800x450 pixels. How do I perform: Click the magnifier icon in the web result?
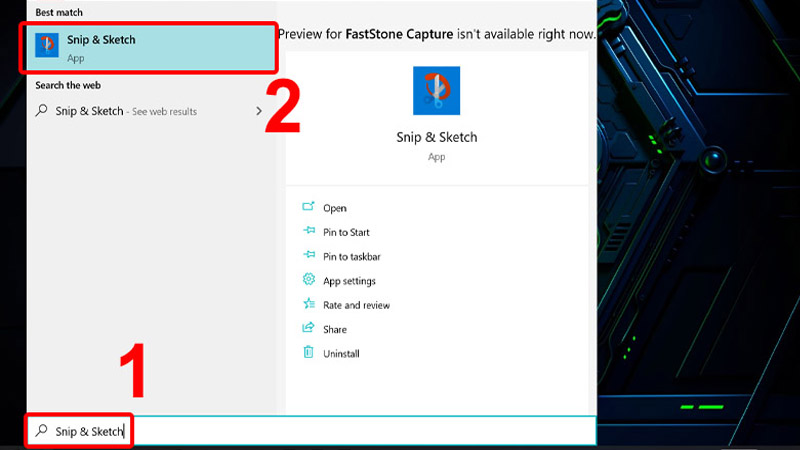pos(41,111)
